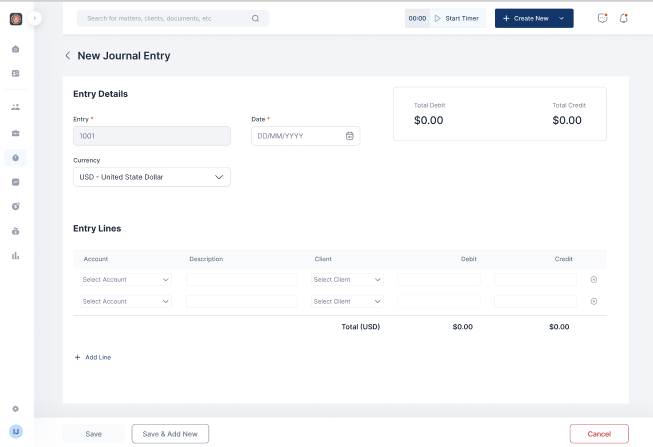Expand the sidebar with the arrow toggle

[x=35, y=18]
